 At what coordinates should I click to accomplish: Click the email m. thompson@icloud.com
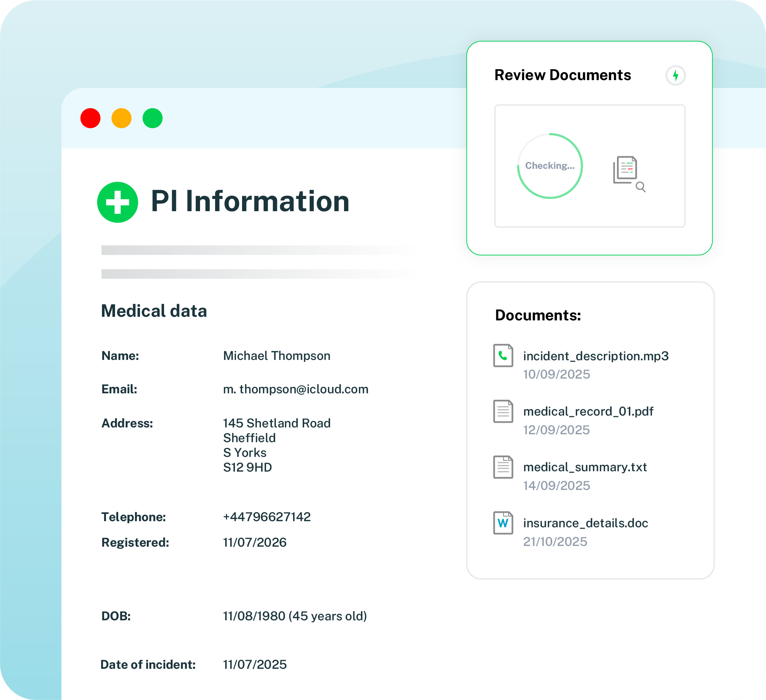pos(295,389)
